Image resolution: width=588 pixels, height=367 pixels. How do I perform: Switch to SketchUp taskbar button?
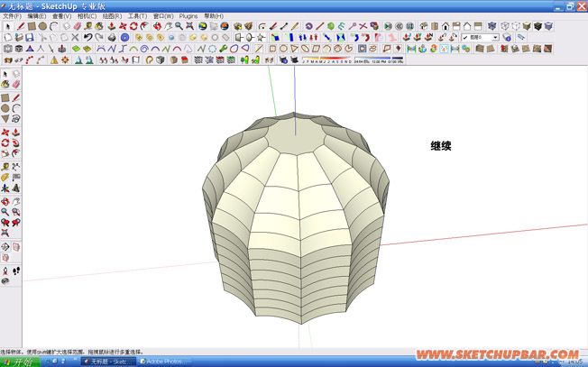click(109, 362)
